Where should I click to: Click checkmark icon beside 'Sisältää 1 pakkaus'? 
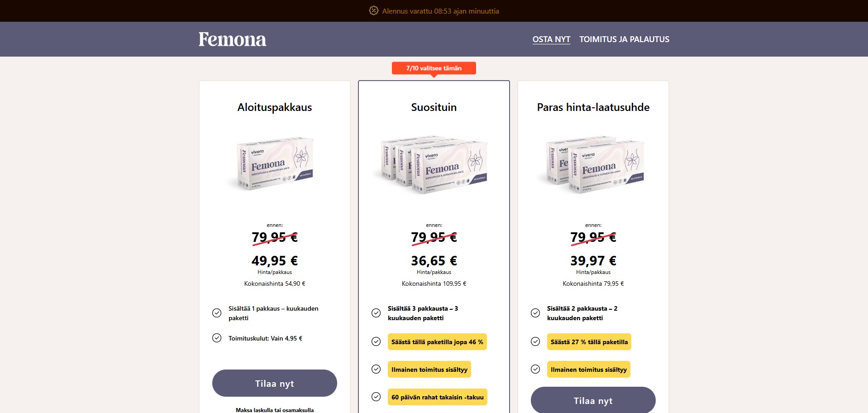[x=217, y=313]
